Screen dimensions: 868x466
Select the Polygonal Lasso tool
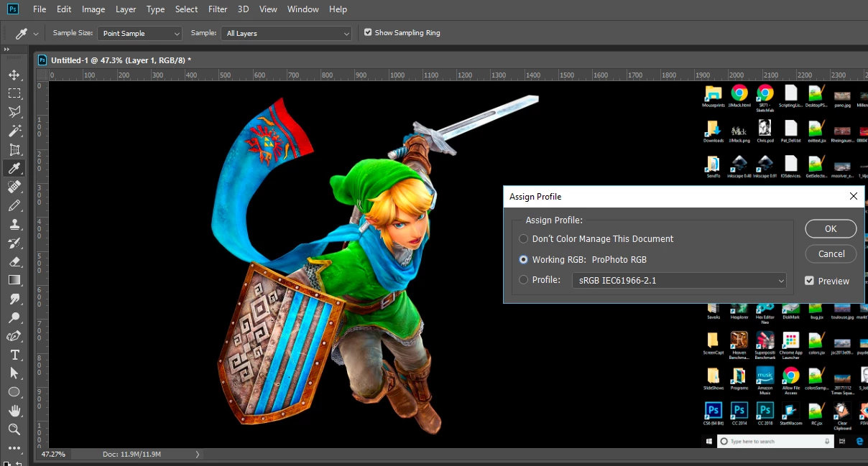click(14, 112)
